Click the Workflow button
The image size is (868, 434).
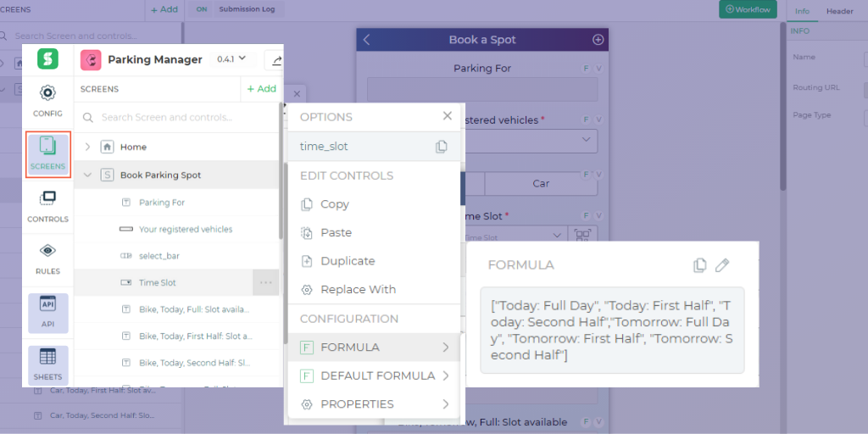748,9
